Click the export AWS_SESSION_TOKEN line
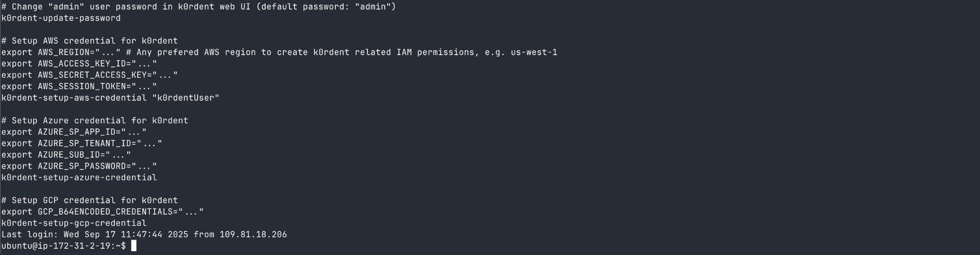 click(x=79, y=86)
